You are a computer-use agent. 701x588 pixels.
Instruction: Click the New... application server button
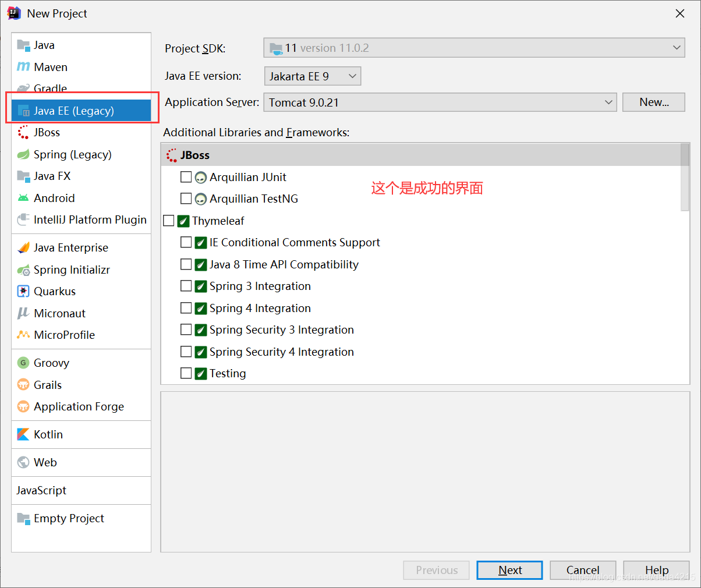(654, 102)
